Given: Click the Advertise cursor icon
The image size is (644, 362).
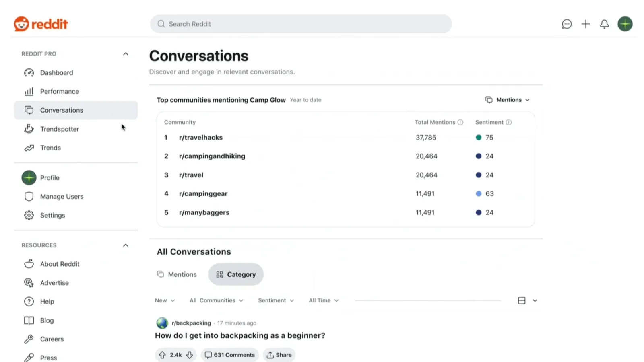Looking at the screenshot, I should click(x=29, y=283).
